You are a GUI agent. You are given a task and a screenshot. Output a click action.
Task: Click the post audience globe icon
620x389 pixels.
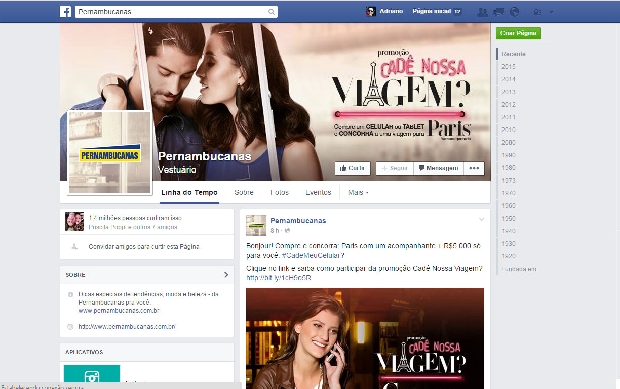pyautogui.click(x=287, y=230)
